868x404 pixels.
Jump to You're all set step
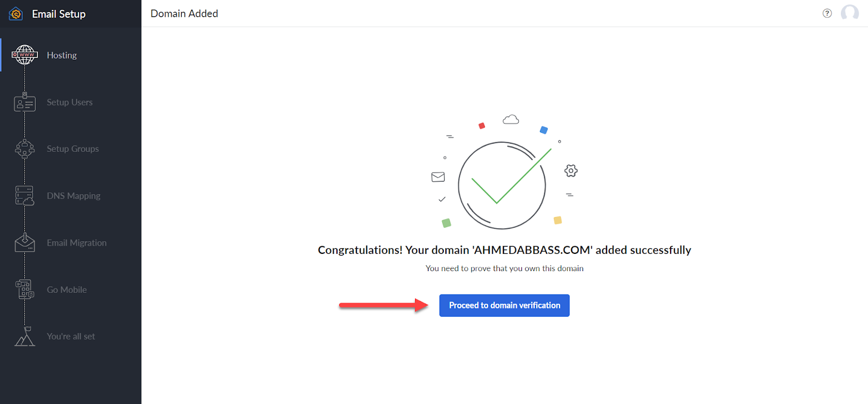pyautogui.click(x=71, y=336)
